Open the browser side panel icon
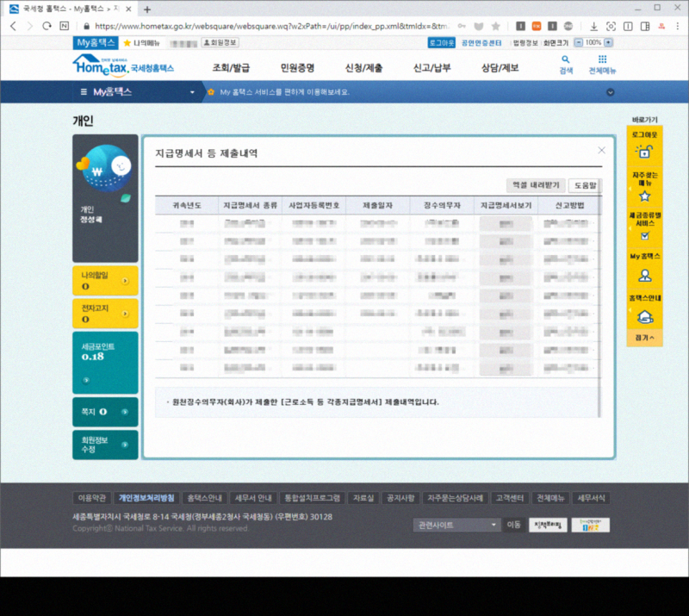 [x=645, y=27]
